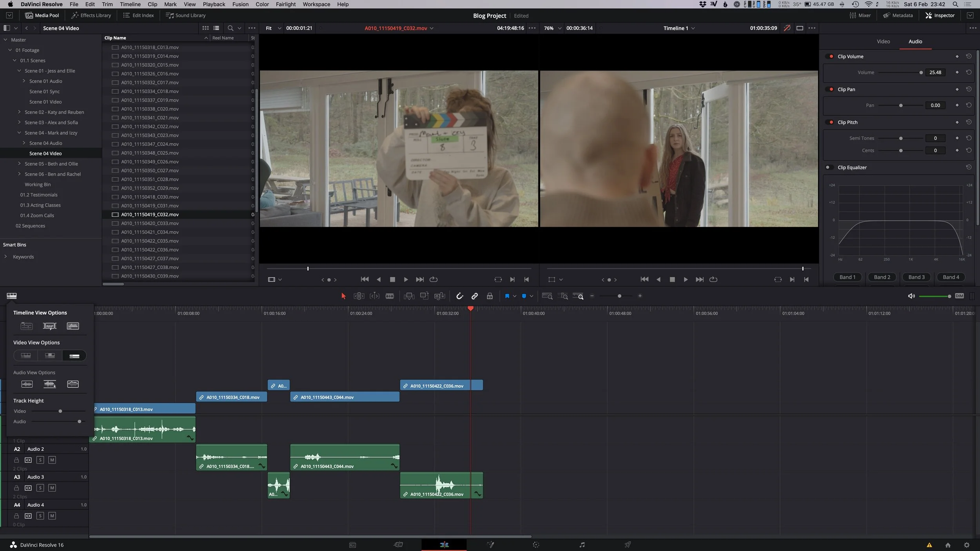Toggle linked selection in timeline toolbar
Viewport: 980px width, 551px height.
tap(475, 296)
